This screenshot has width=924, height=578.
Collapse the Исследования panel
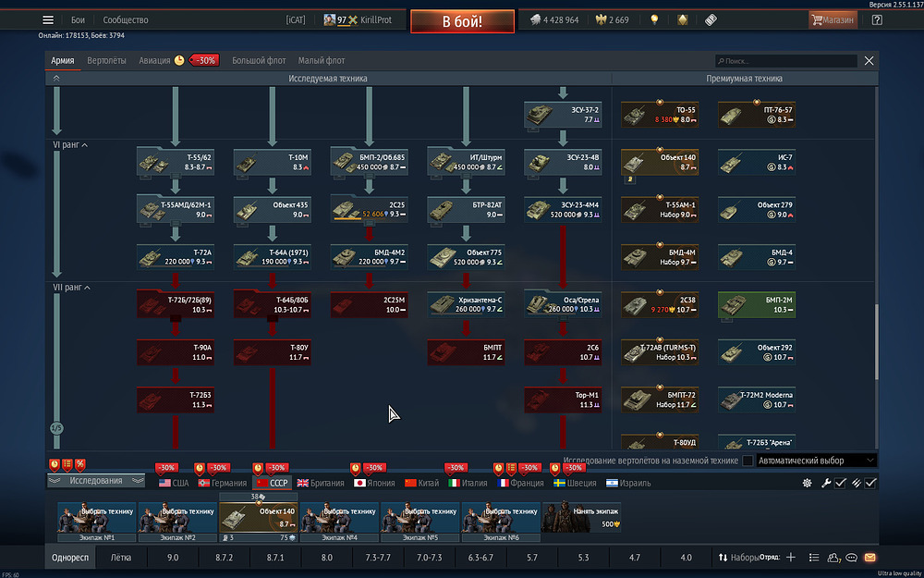click(96, 481)
